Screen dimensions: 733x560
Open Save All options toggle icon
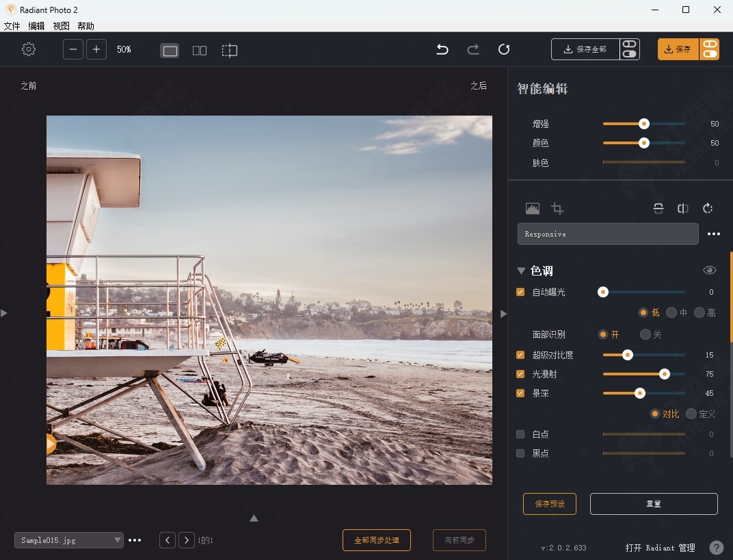pos(630,49)
